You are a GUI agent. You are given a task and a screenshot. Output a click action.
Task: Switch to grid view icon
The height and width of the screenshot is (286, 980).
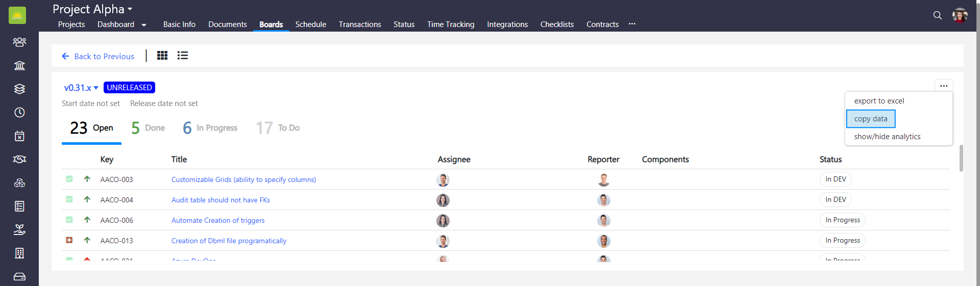162,56
